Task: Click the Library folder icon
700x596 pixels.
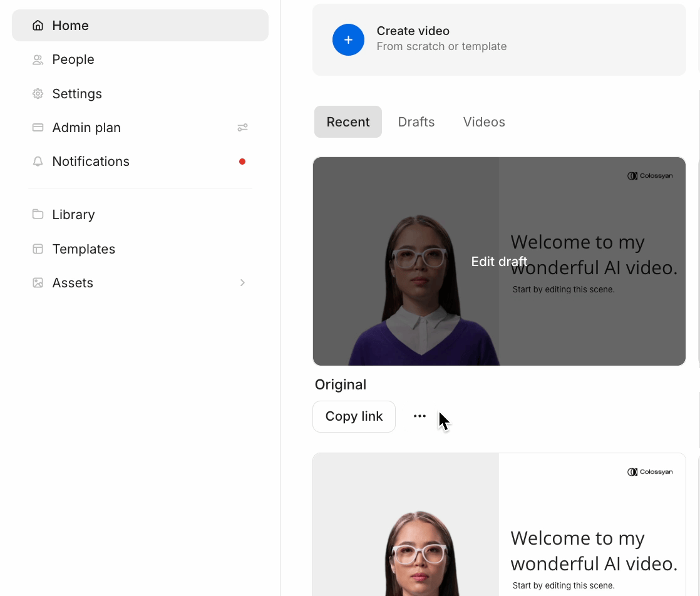Action: pyautogui.click(x=38, y=214)
